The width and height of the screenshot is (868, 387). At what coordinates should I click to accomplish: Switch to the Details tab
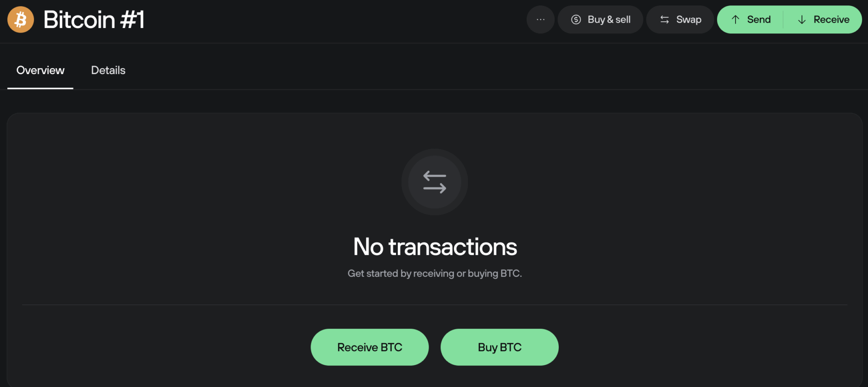pos(108,70)
